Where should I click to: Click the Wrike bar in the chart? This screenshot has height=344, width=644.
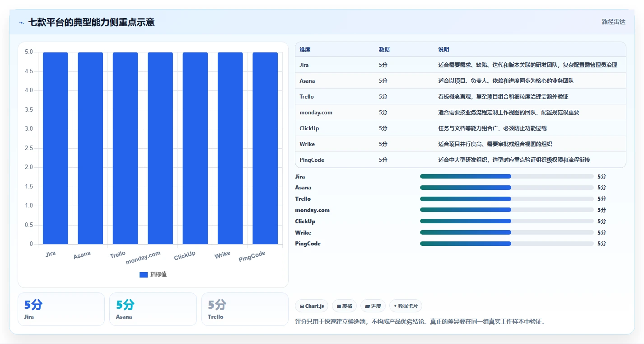[230, 148]
